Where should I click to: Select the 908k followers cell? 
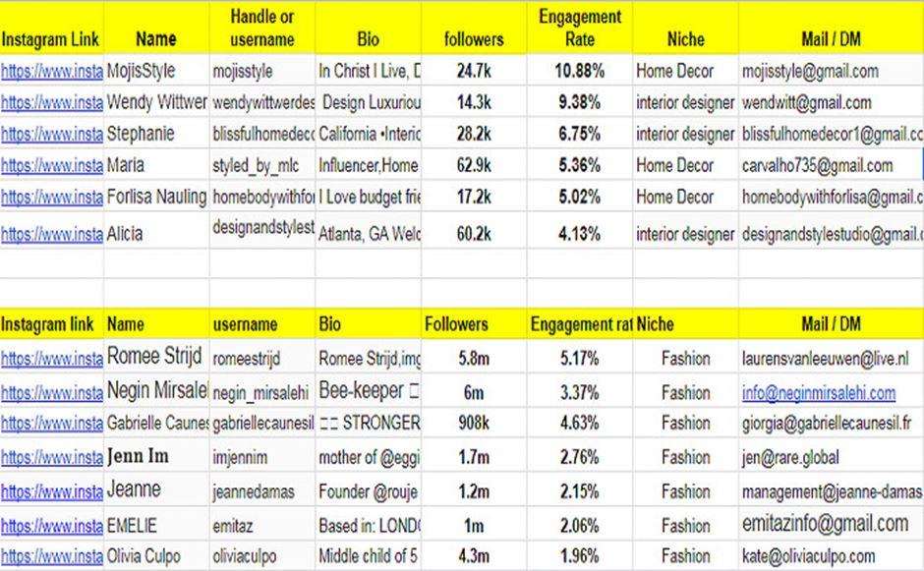coord(474,425)
